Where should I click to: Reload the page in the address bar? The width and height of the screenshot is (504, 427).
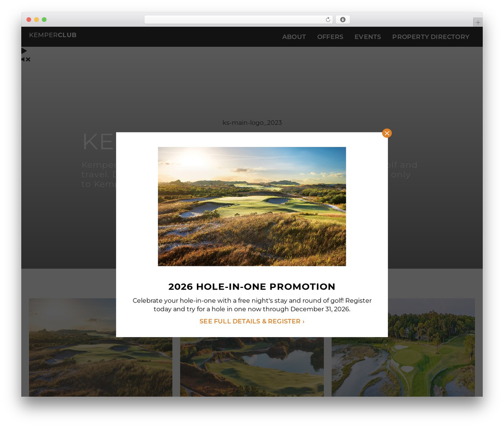pos(328,20)
